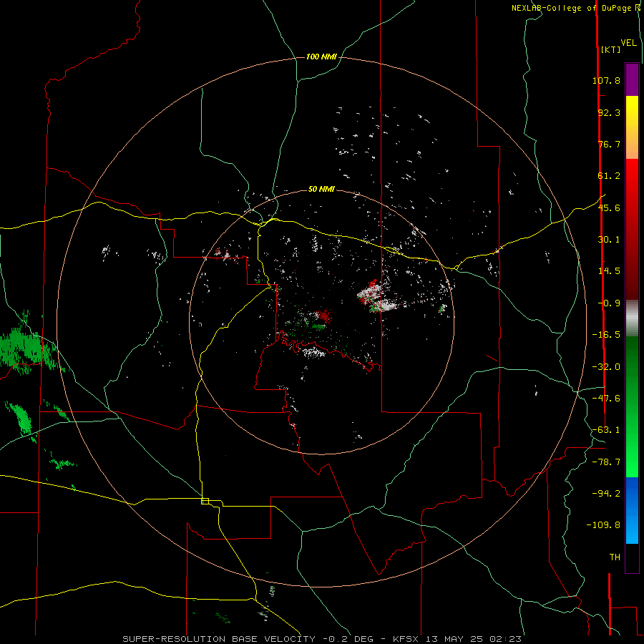Click the 61.2 velocity scale value
The width and height of the screenshot is (644, 644).
click(x=609, y=176)
